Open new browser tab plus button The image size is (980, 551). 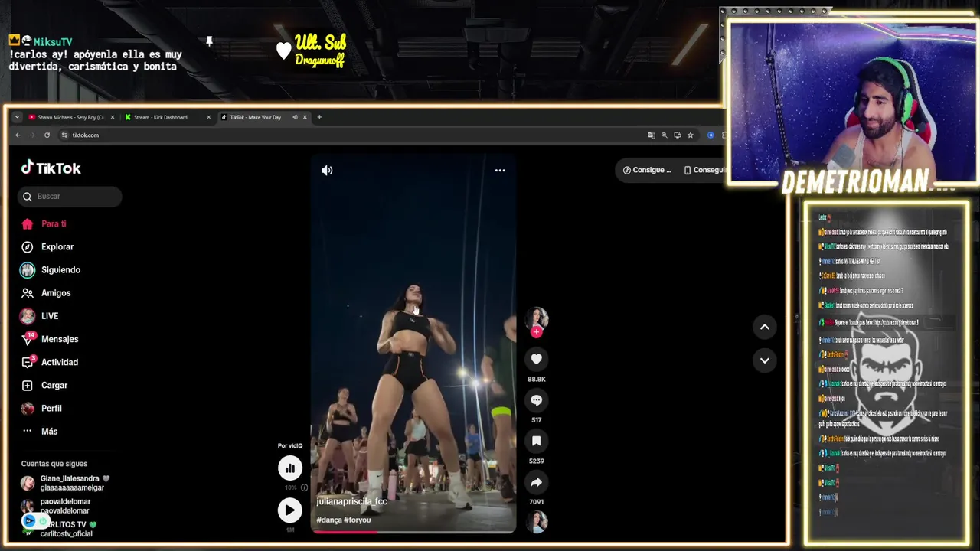pos(319,117)
